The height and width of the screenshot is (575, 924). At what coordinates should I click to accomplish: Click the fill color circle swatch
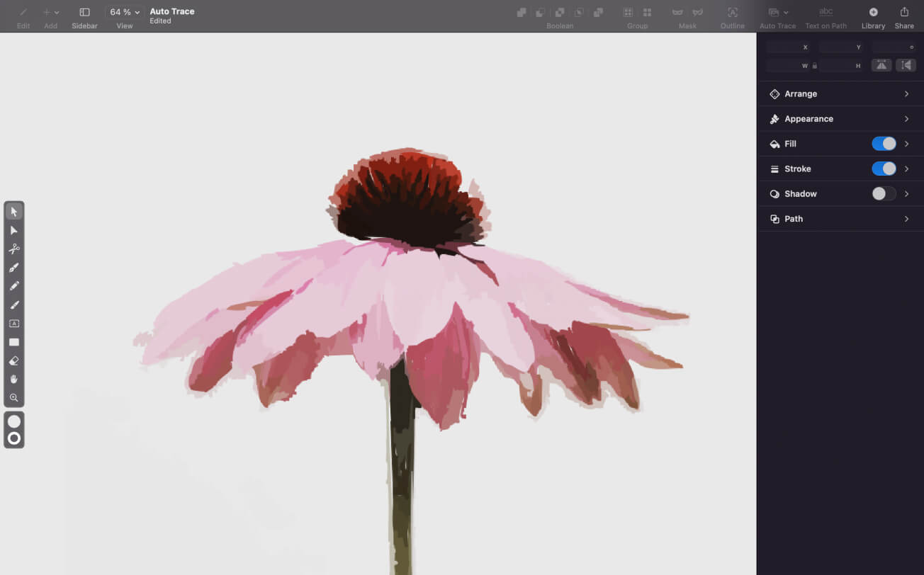point(14,421)
